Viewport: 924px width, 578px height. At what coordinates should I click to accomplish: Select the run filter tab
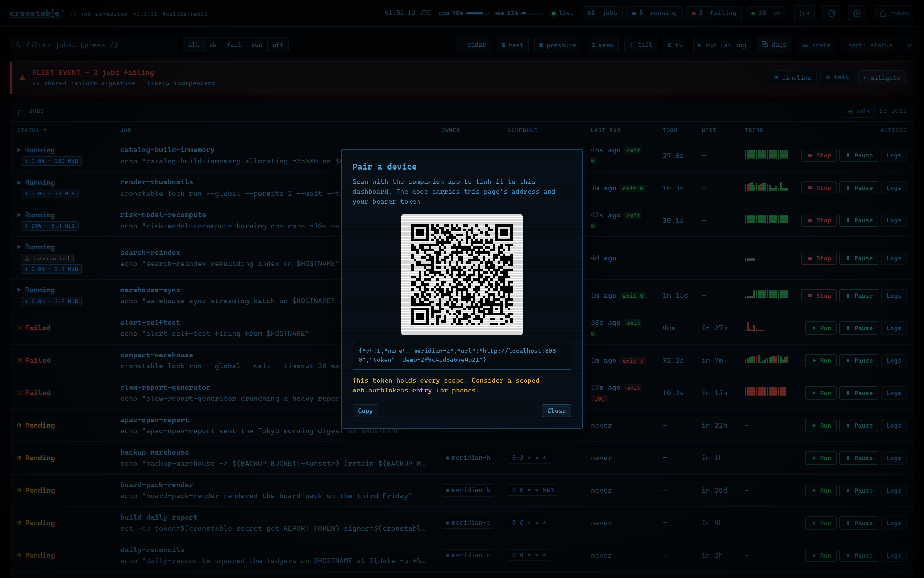pyautogui.click(x=257, y=45)
